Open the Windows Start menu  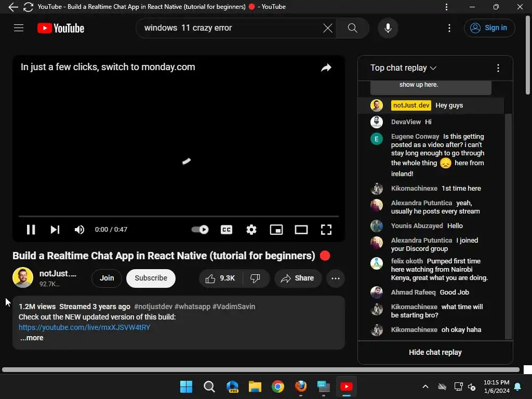(186, 387)
